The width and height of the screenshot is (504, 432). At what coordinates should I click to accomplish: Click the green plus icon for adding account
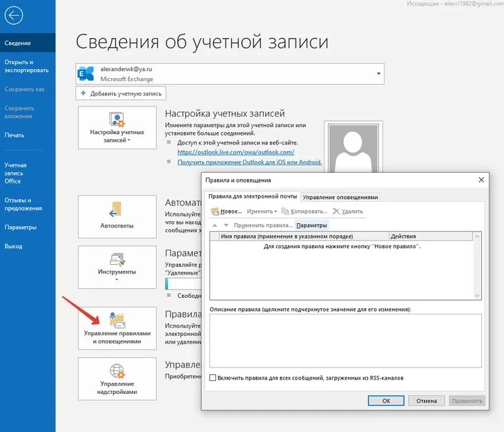(x=84, y=93)
